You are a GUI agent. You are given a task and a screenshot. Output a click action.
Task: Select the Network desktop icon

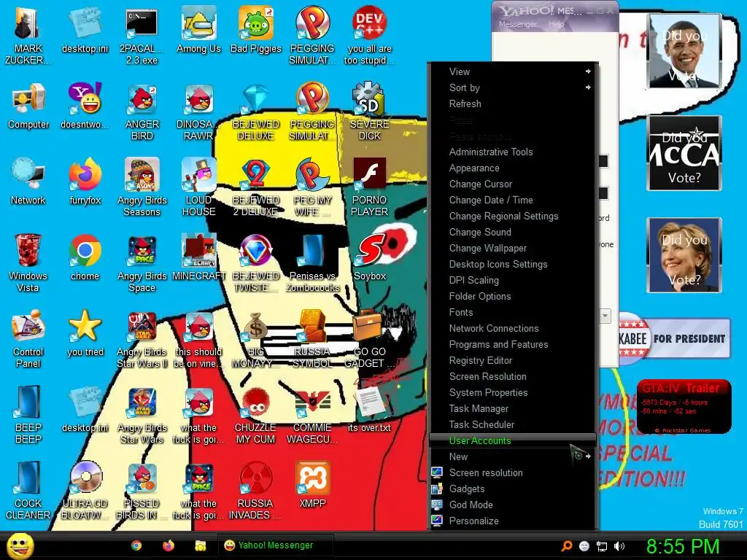pyautogui.click(x=28, y=182)
